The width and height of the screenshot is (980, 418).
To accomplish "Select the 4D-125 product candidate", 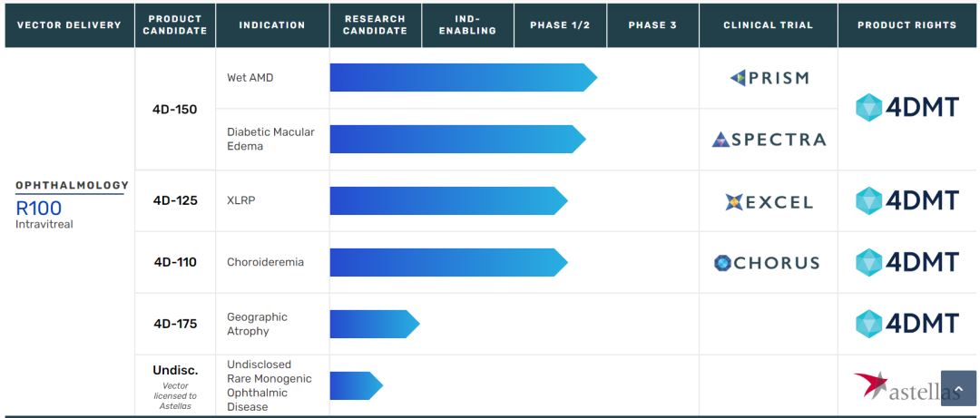I will [175, 200].
